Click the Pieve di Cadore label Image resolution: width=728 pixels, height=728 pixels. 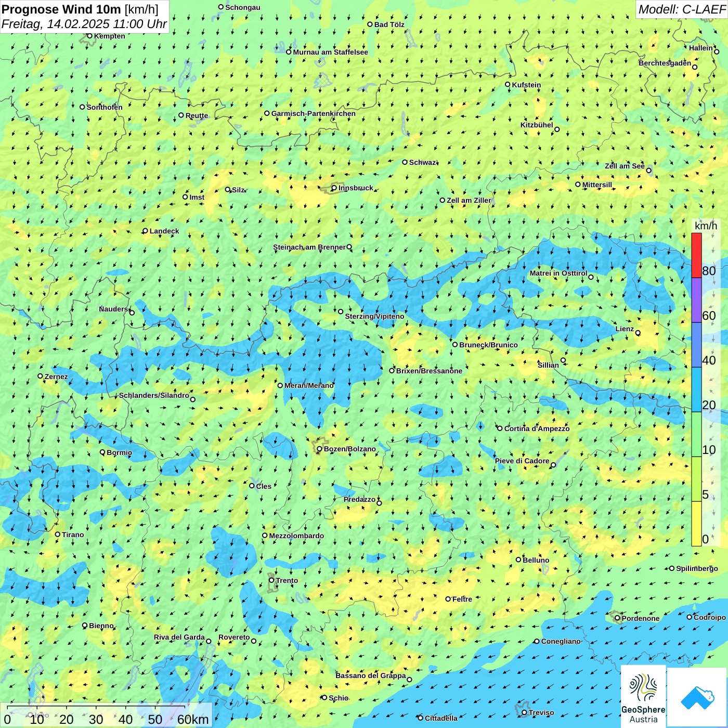pyautogui.click(x=522, y=461)
